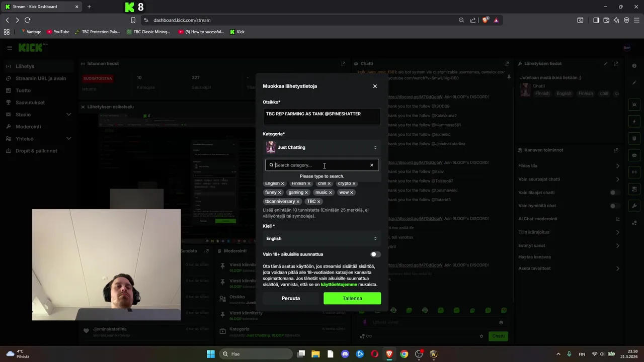This screenshot has width=644, height=362.
Task: Remove the wow tag
Action: click(351, 193)
